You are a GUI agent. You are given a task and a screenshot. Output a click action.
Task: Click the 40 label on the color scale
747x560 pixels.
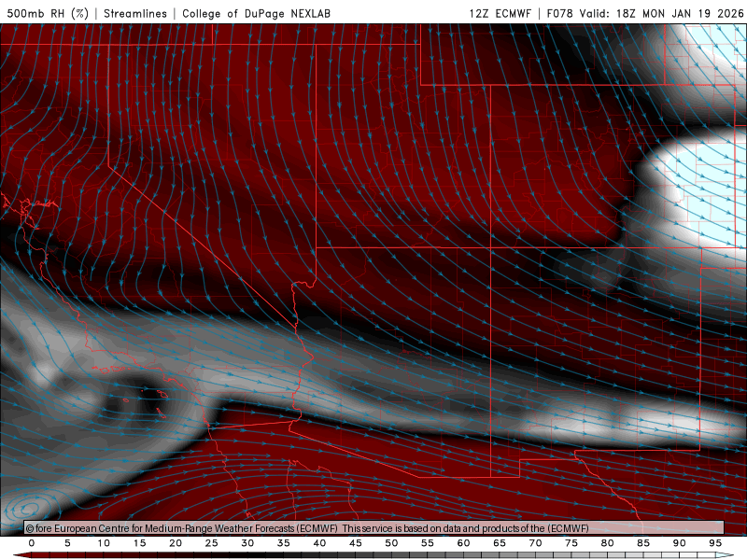pos(319,543)
